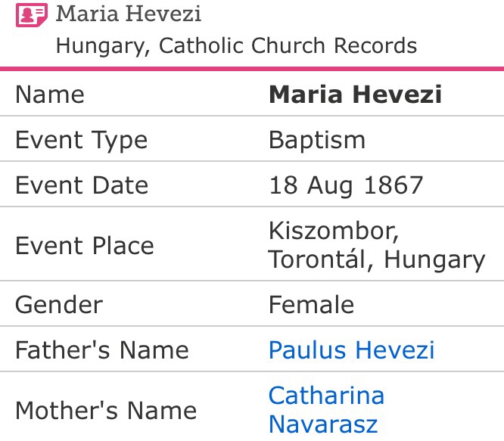This screenshot has width=504, height=441.
Task: Click the Hungary, Catholic Church Records subtitle
Action: coord(236,45)
